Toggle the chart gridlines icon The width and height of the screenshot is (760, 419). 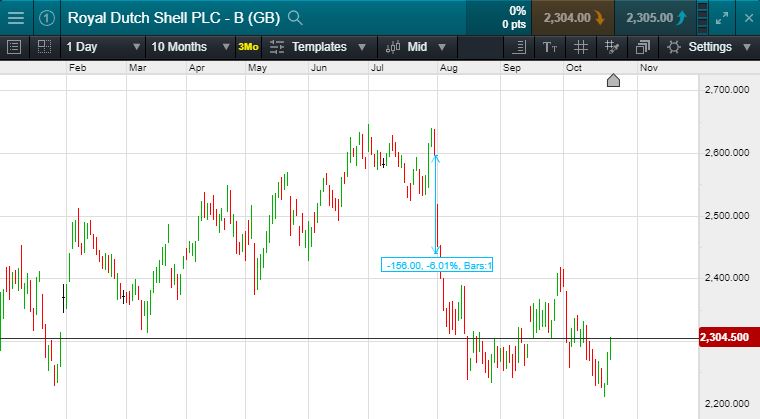coord(580,47)
